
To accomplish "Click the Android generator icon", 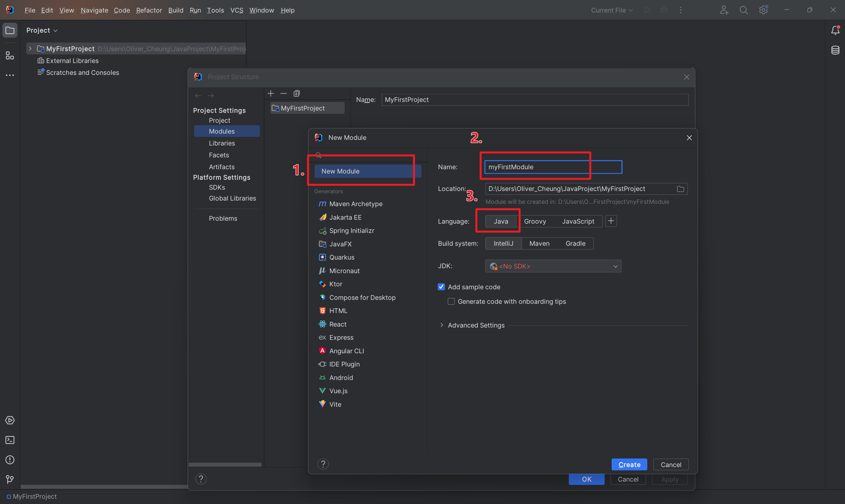I will (322, 377).
